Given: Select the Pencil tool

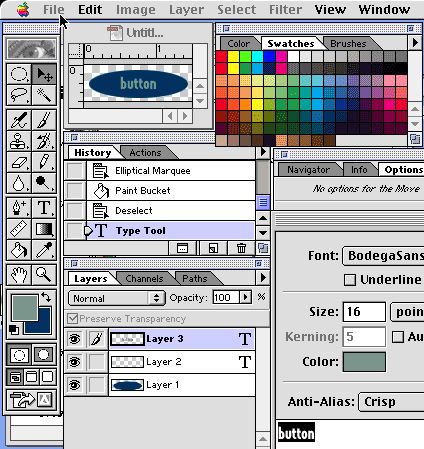Looking at the screenshot, I should tap(44, 162).
